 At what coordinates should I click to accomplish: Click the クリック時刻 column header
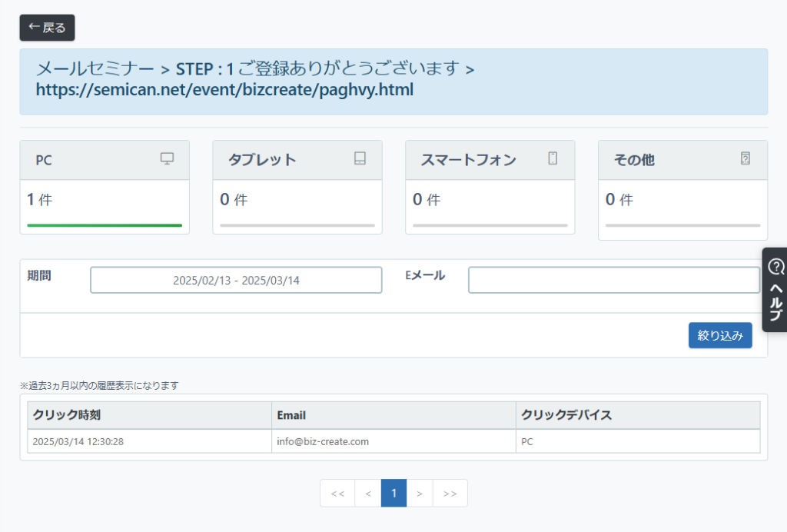click(x=150, y=415)
